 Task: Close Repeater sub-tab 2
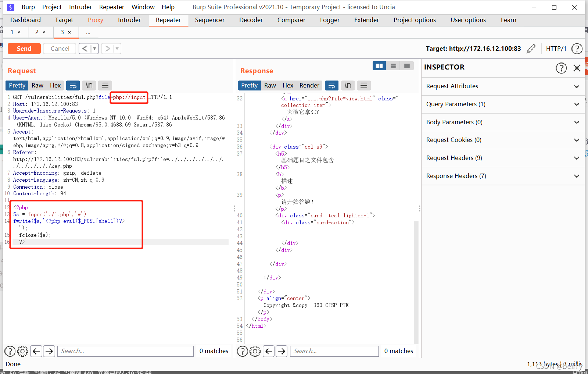tap(44, 32)
